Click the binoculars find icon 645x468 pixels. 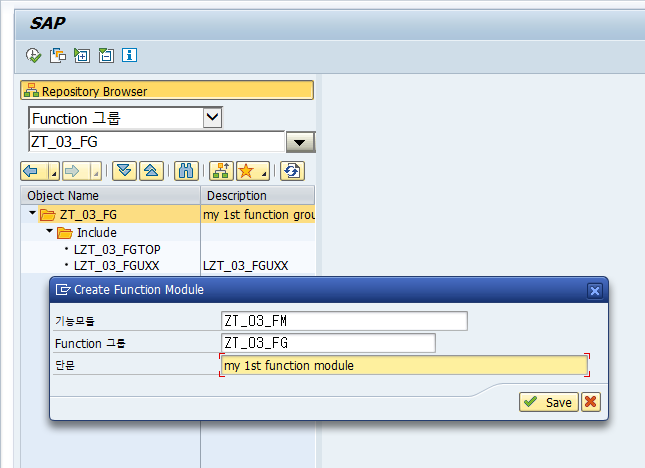tap(186, 171)
